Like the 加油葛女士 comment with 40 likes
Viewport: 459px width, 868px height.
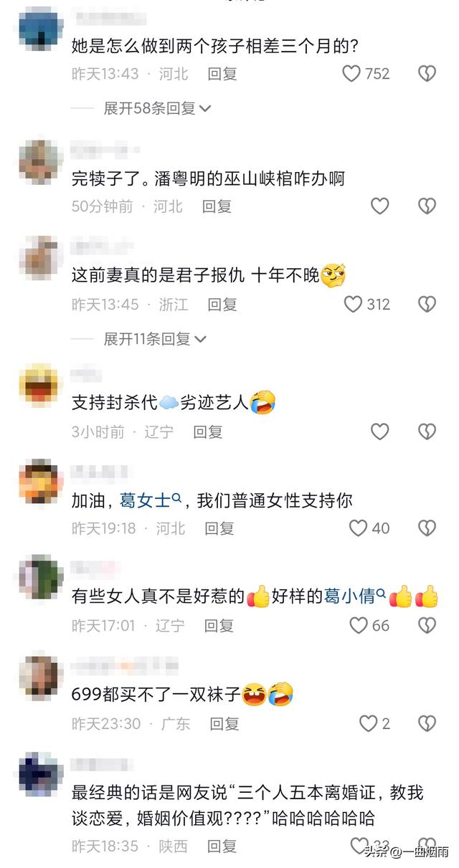point(358,528)
